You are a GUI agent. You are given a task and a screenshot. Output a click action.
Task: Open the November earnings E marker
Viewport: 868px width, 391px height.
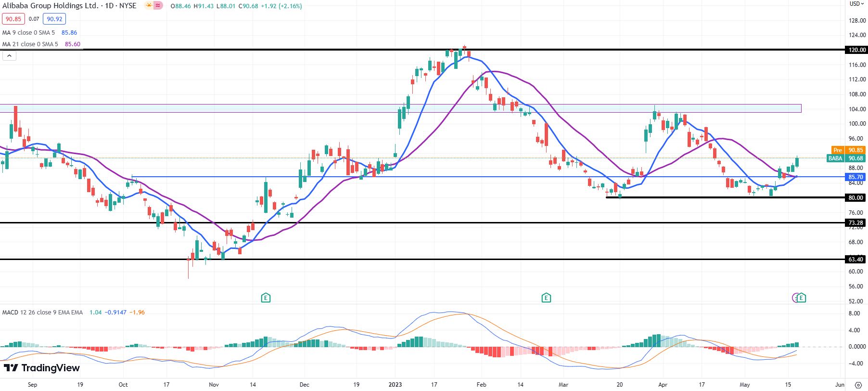tap(266, 298)
